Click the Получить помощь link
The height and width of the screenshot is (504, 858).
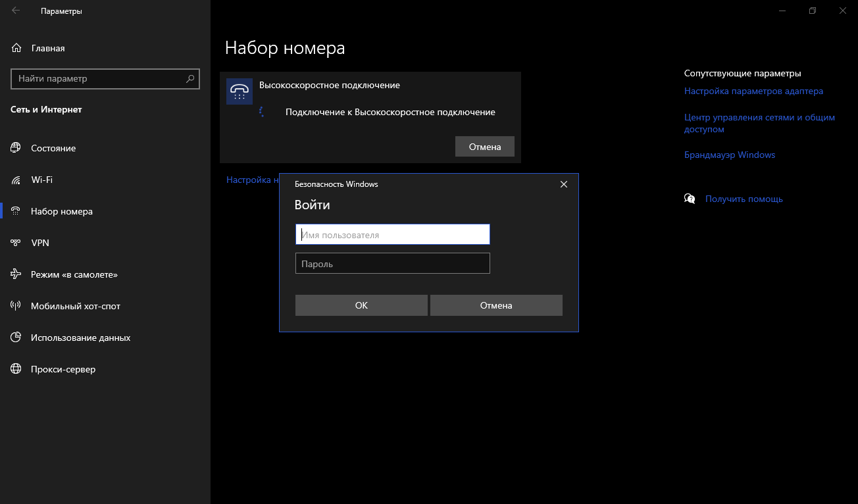(744, 199)
